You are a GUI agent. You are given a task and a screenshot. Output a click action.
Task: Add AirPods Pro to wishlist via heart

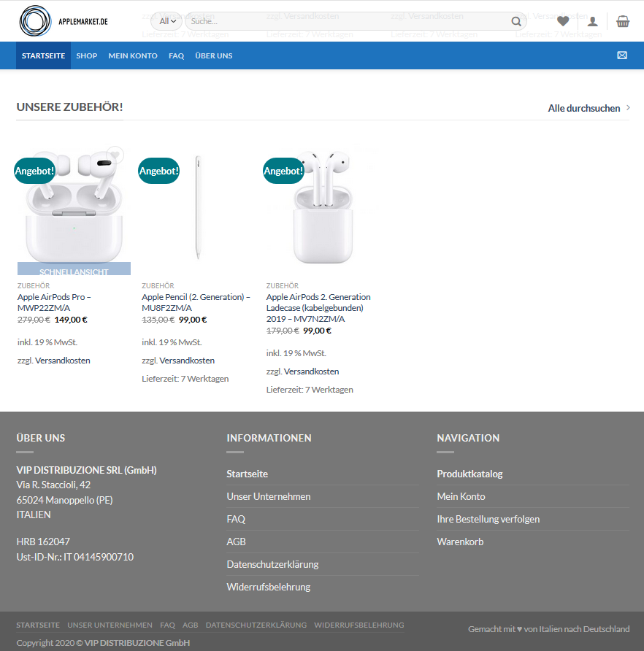(115, 155)
